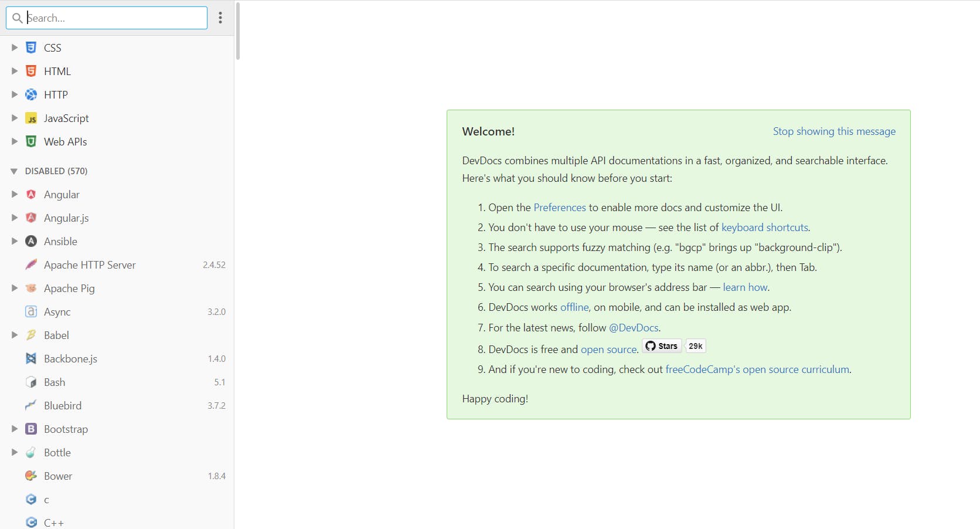
Task: Expand the Ansible versions list
Action: [x=15, y=241]
